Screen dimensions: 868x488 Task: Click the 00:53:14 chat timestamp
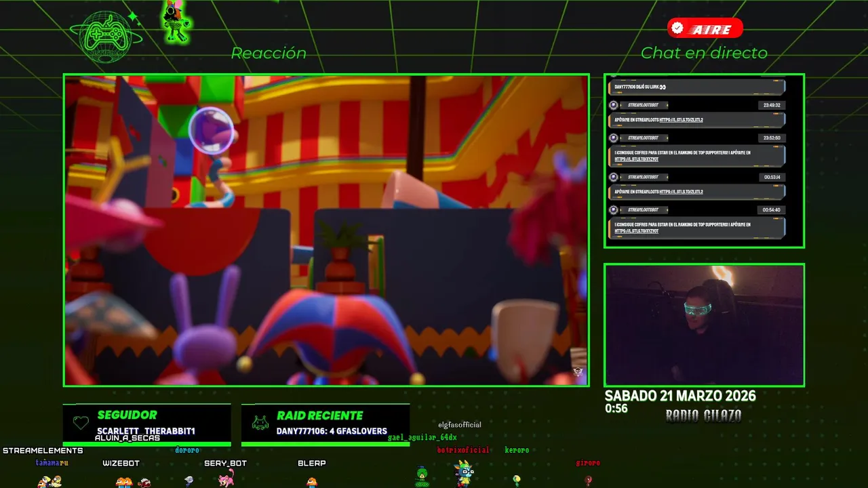[x=771, y=177]
